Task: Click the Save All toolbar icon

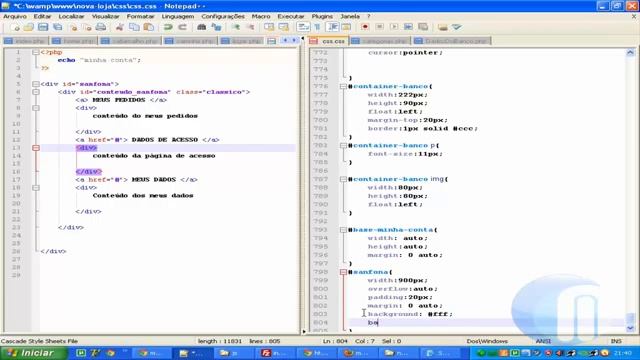Action: [x=58, y=27]
